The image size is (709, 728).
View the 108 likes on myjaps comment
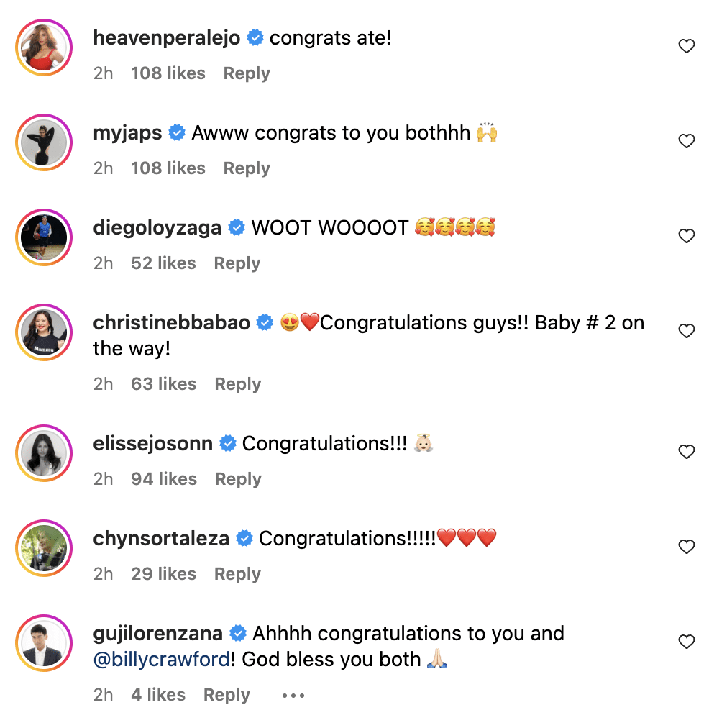point(168,168)
